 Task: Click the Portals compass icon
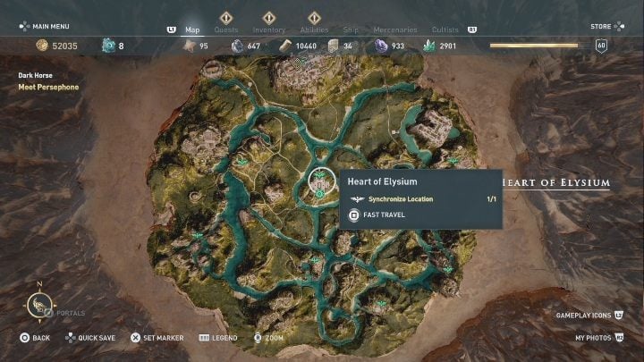pos(39,305)
